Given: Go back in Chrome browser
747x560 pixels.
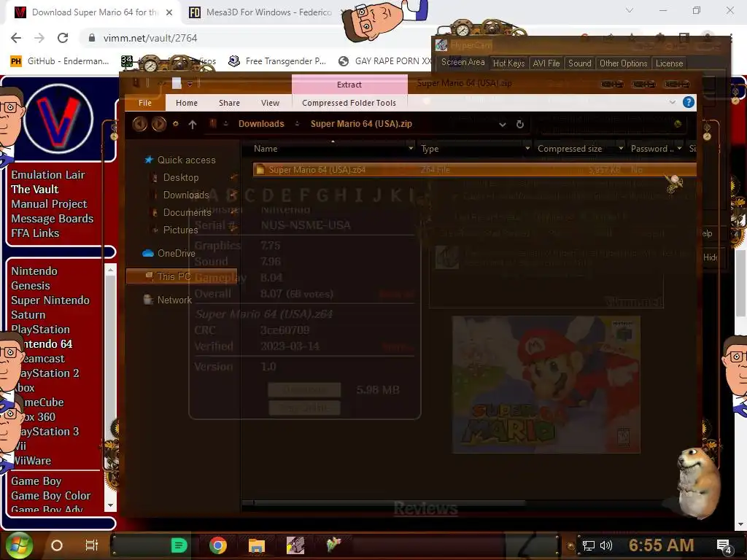Looking at the screenshot, I should (16, 38).
